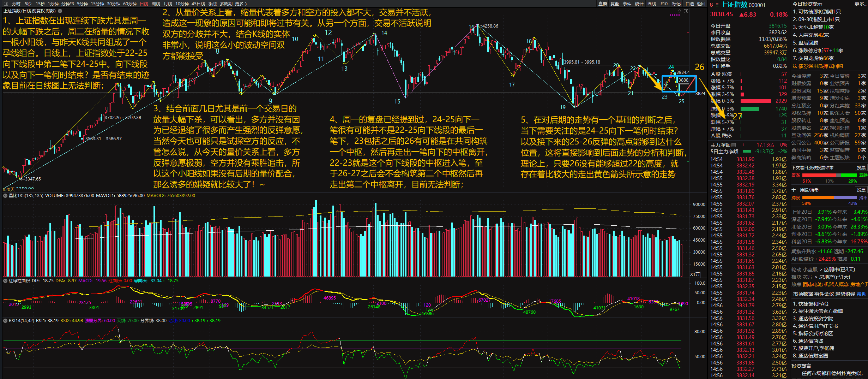The height and width of the screenshot is (379, 868).
Task: Click the X1万 volume scale label
Action: (695, 274)
